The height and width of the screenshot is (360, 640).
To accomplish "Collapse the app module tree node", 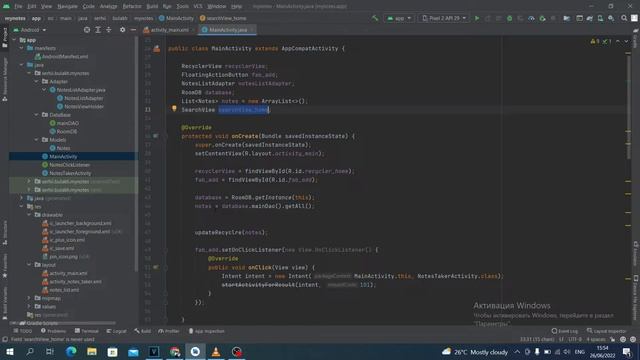I will (14, 40).
